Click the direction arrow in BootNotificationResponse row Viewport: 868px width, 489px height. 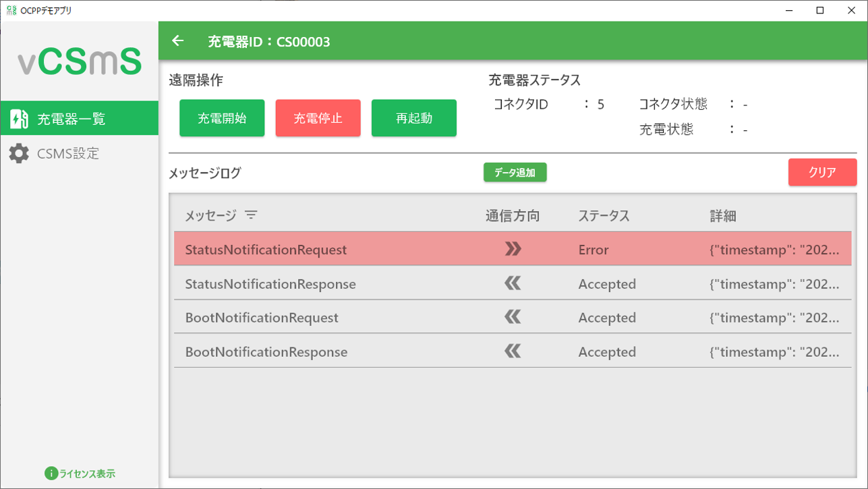513,351
